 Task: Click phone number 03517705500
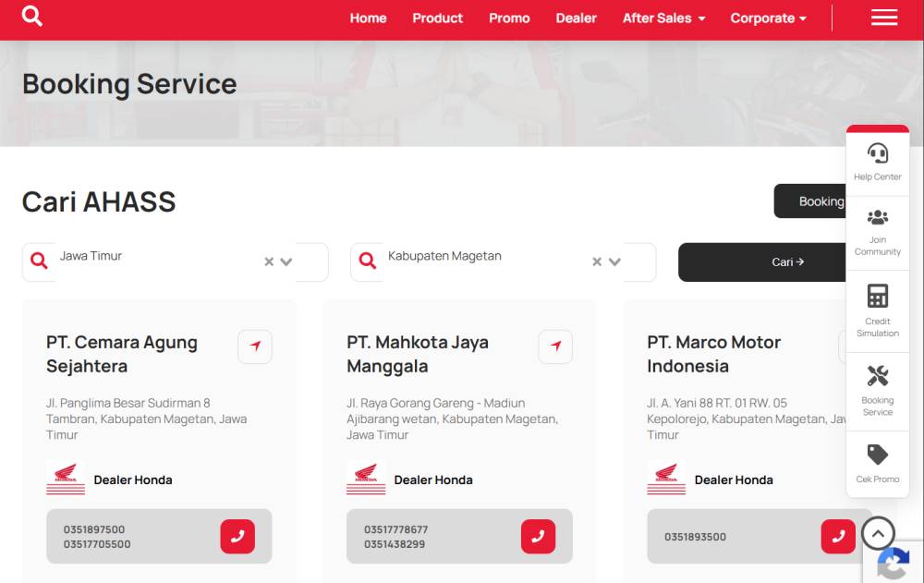click(x=97, y=544)
